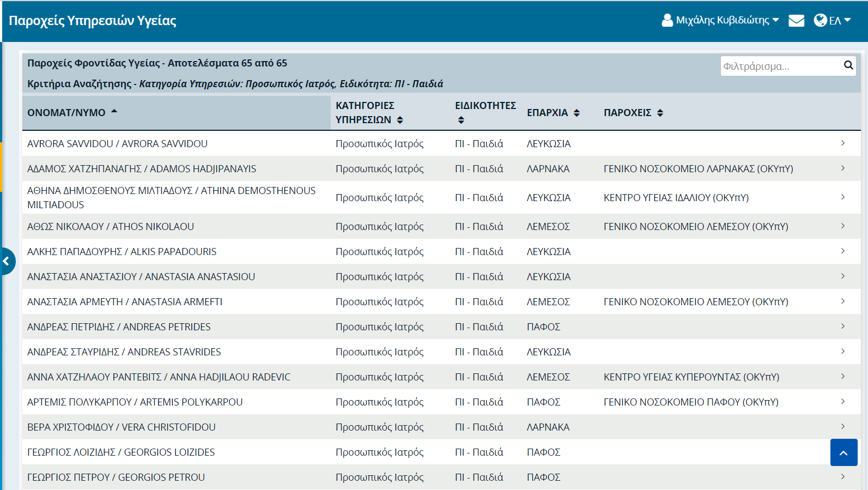Click the results count heading 65 από 65
Image resolution: width=868 pixels, height=490 pixels.
tap(157, 63)
